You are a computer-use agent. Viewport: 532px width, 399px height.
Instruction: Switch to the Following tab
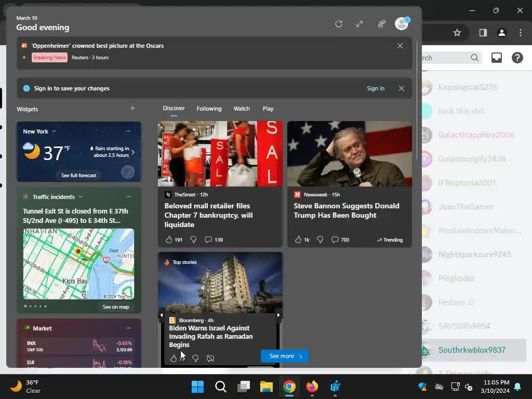tap(209, 109)
